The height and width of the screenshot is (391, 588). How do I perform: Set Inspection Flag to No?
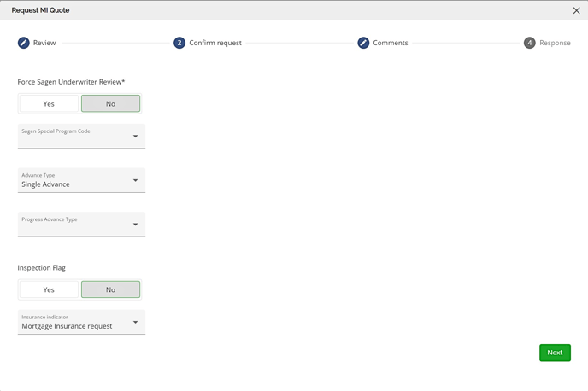coord(110,289)
